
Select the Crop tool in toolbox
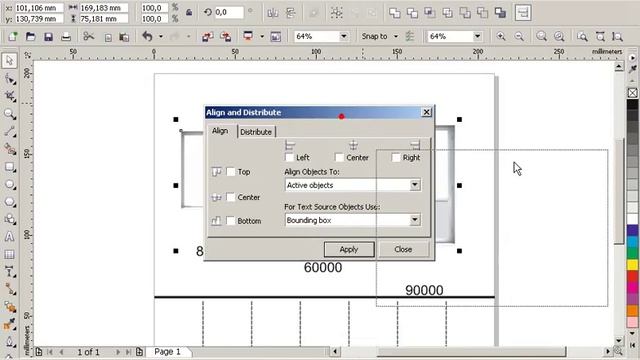(9, 96)
